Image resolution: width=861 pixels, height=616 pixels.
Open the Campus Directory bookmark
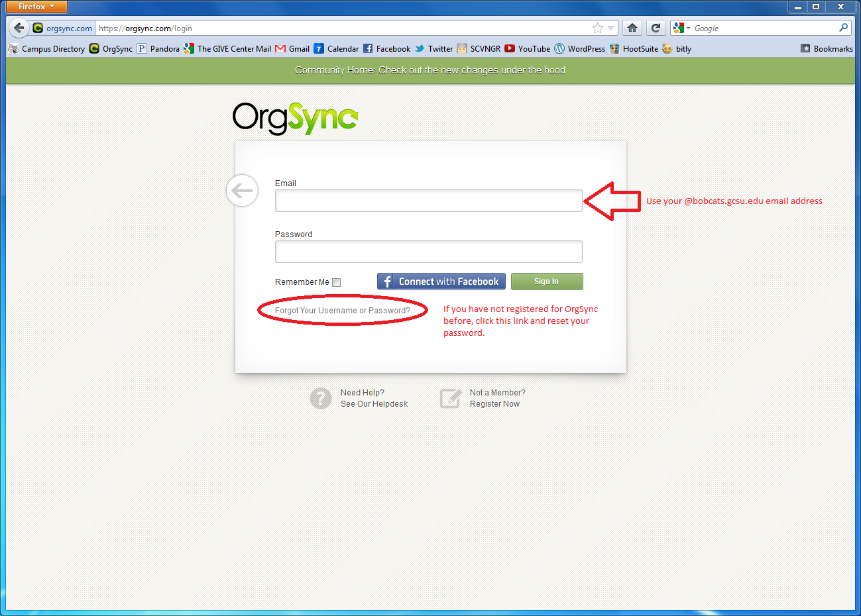(x=46, y=48)
